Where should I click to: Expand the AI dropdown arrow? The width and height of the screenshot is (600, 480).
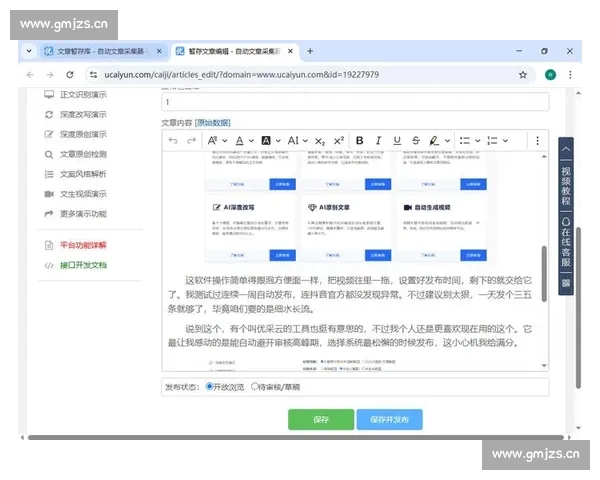[305, 141]
